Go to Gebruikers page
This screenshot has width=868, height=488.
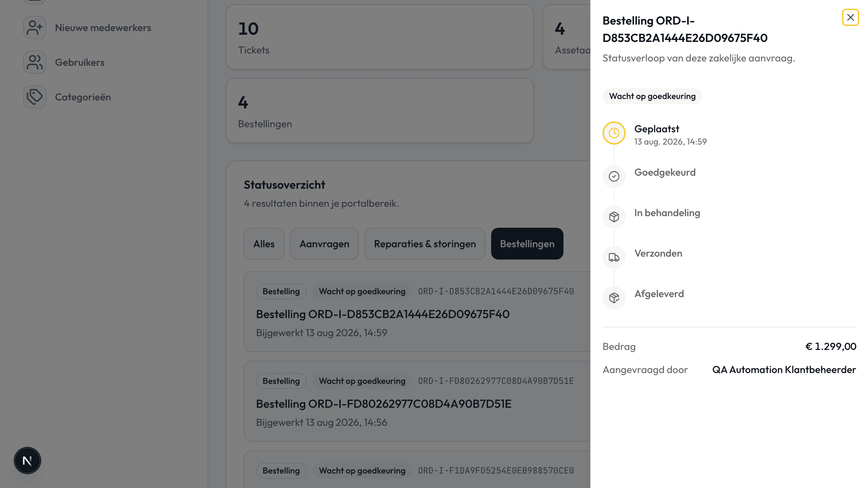coord(80,62)
